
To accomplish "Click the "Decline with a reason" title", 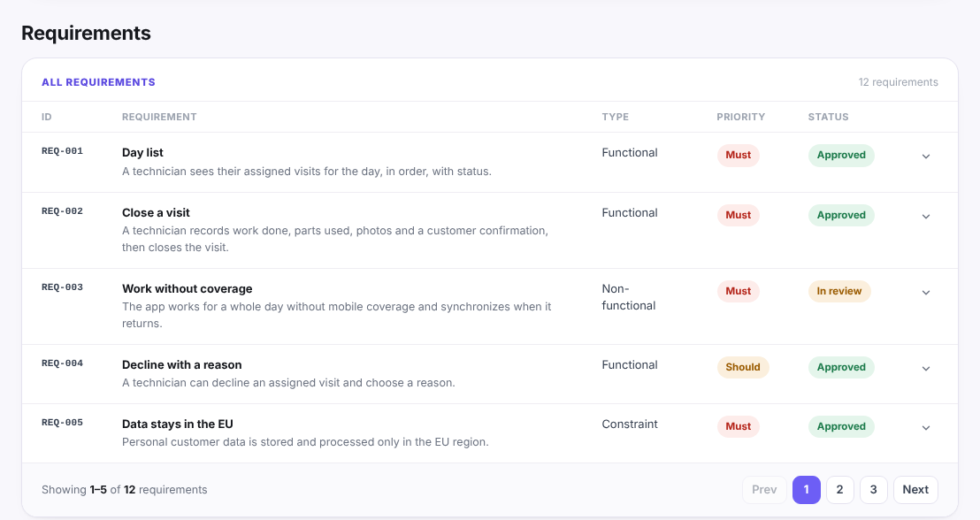I will pos(182,365).
